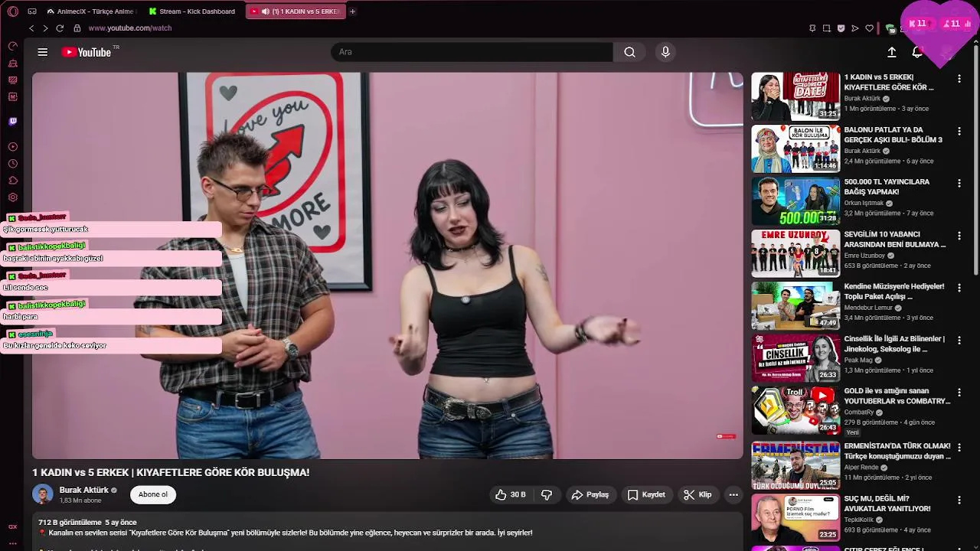The image size is (980, 551).
Task: Click the send/flow arrow icon in address bar
Action: click(855, 28)
